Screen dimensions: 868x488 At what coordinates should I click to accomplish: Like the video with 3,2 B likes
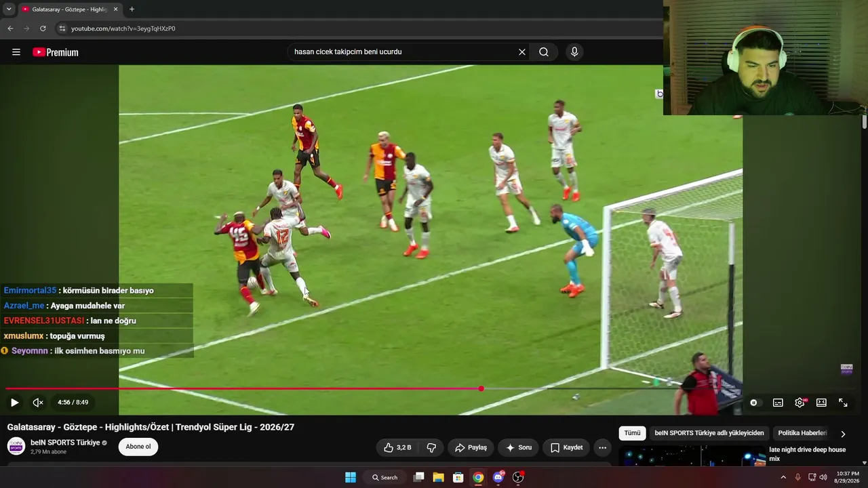(x=397, y=448)
